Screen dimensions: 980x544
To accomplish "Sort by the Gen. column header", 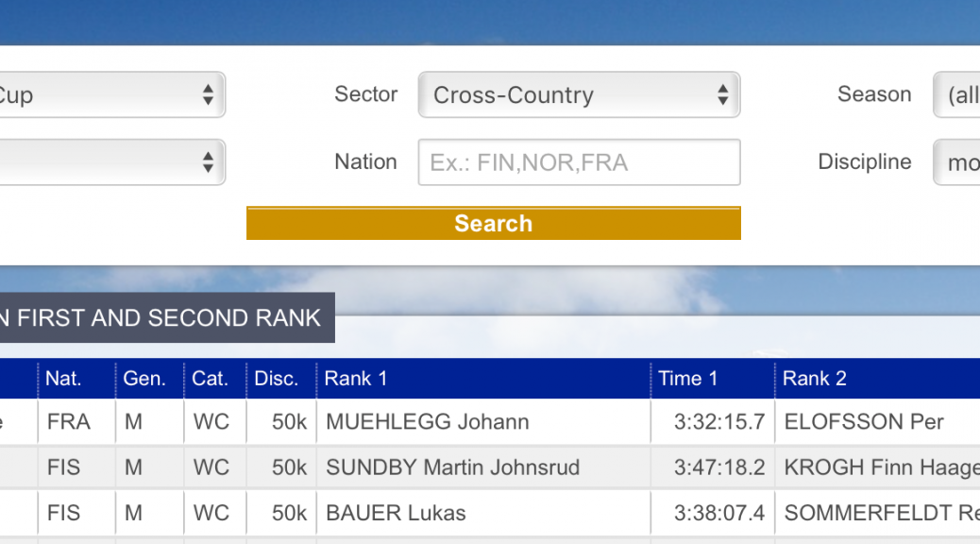I will tap(144, 379).
